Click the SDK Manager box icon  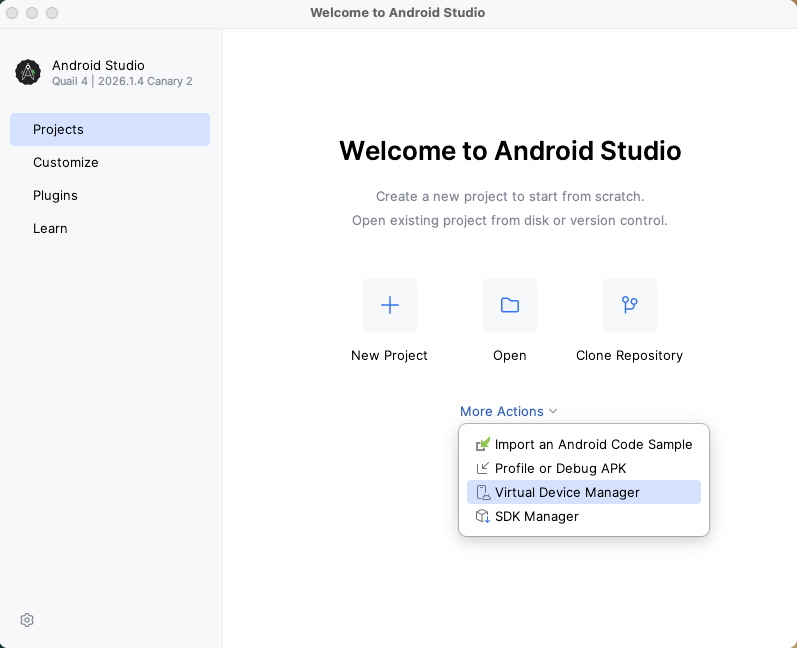482,516
